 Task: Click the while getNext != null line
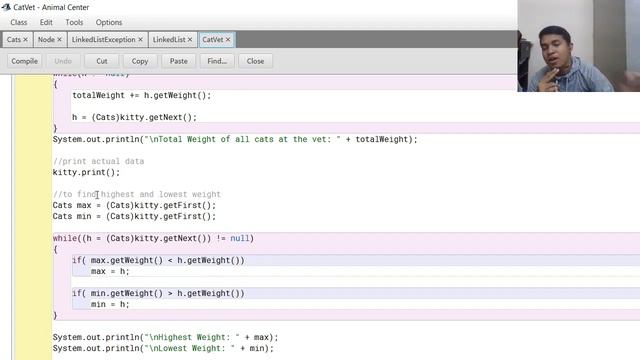(x=153, y=238)
